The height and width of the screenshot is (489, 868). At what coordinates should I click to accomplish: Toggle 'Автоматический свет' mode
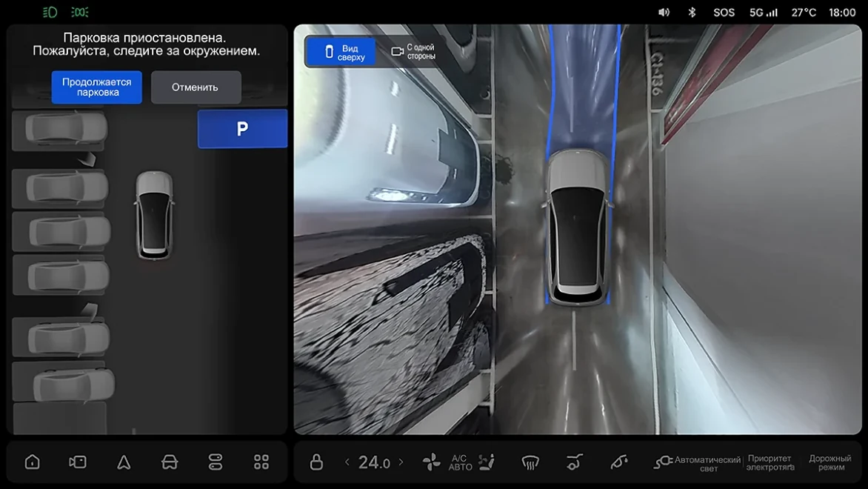tap(707, 464)
